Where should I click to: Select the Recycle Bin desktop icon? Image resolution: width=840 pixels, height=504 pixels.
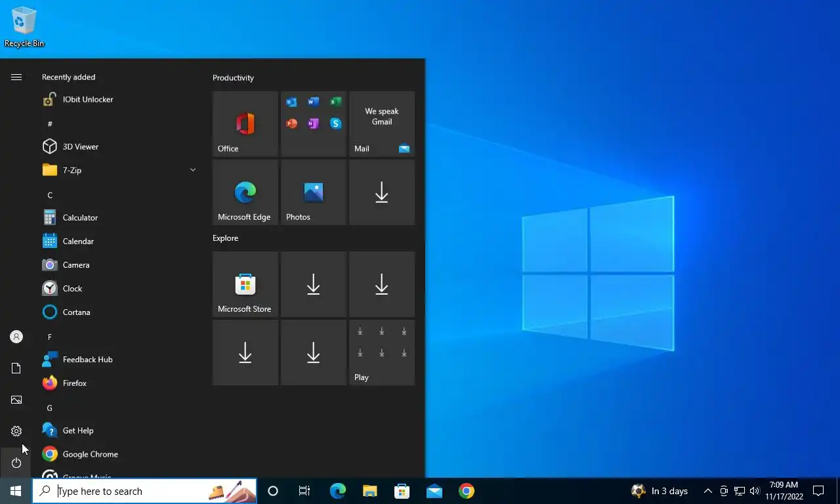24,27
